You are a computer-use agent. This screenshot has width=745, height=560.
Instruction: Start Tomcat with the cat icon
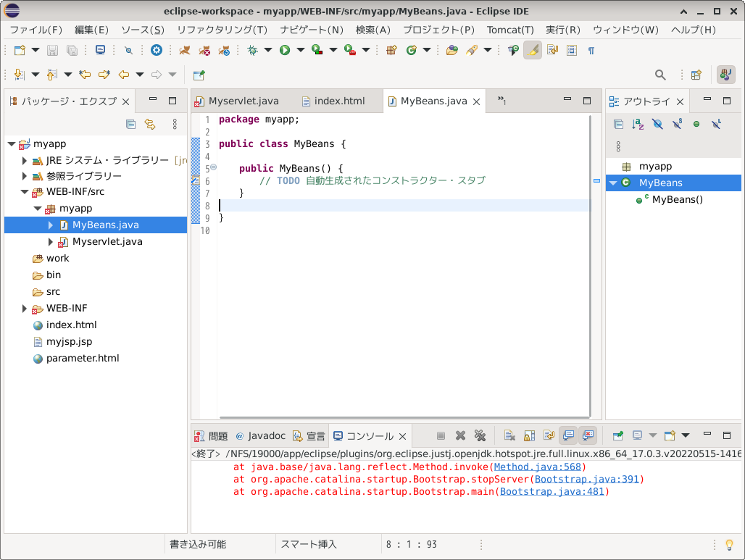tap(184, 50)
